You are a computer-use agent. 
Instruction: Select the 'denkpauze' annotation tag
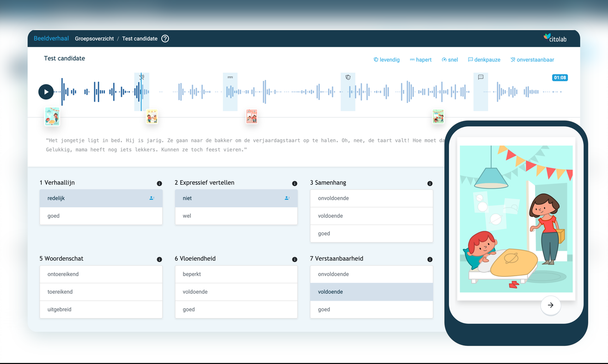(x=484, y=60)
